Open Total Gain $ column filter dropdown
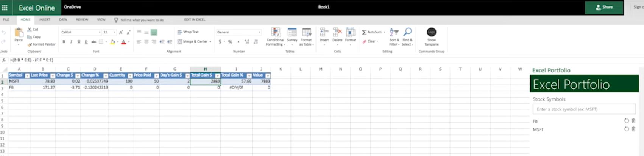This screenshot has width=644, height=156. (x=217, y=76)
